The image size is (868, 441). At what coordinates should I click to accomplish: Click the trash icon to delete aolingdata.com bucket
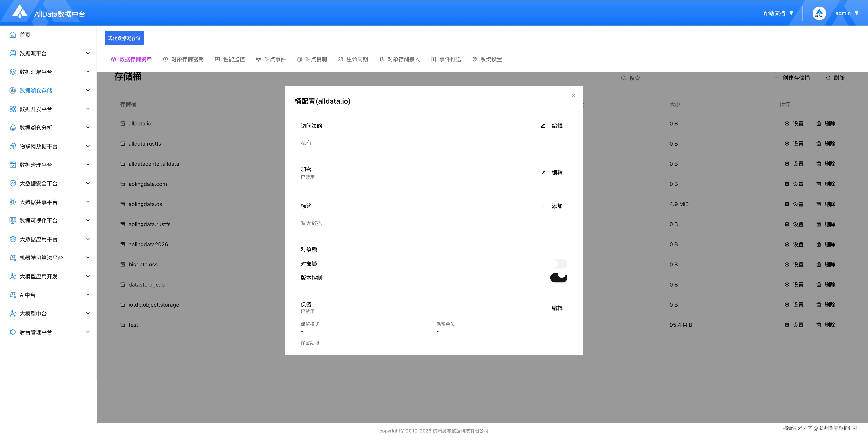[x=819, y=184]
